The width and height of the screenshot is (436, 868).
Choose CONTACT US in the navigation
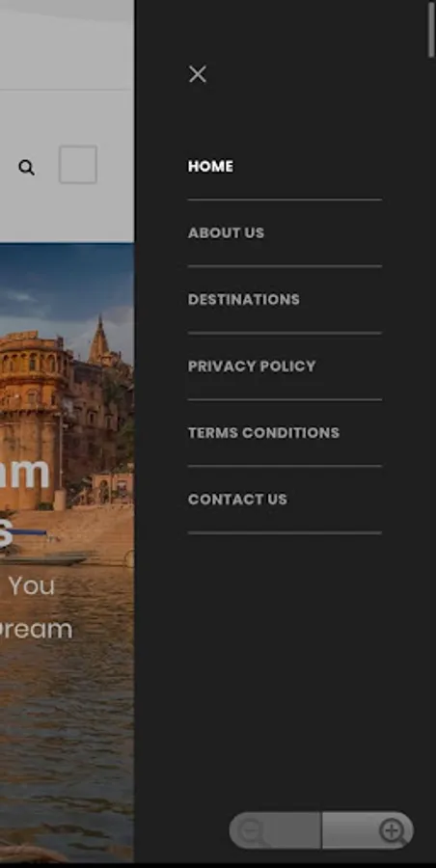point(237,500)
